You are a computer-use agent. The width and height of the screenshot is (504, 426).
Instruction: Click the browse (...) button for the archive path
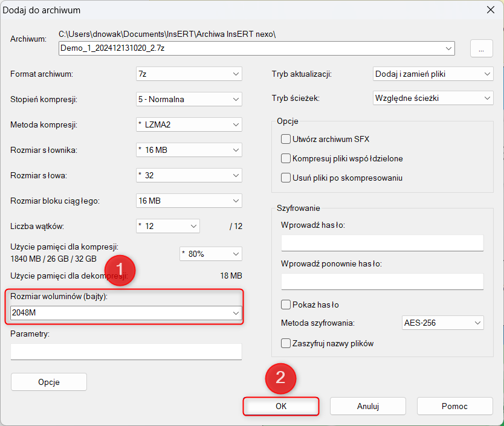[481, 48]
